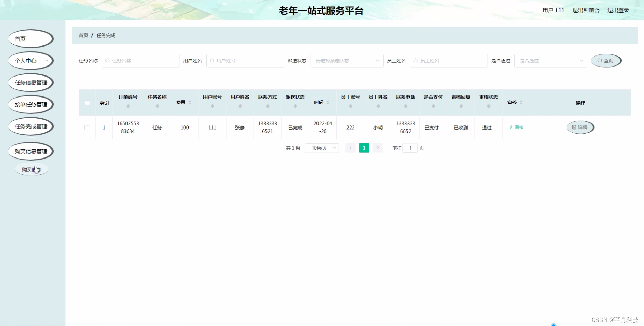Focus the 任务名称 search field
Viewport: 644px width, 326px height.
[141, 61]
